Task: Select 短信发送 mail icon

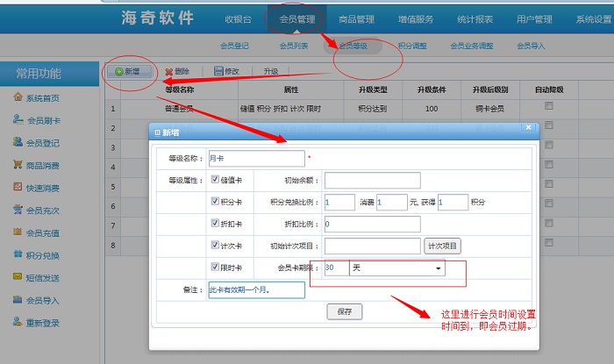Action: click(x=18, y=277)
